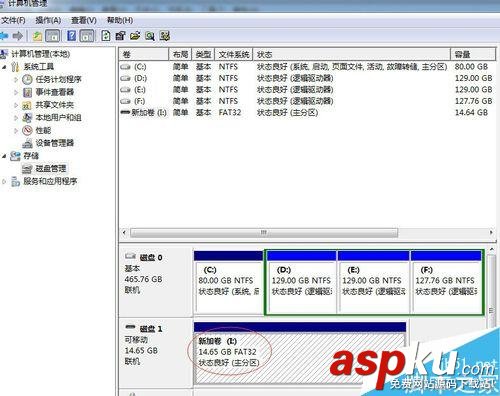Expand the 本地用户和组 node arrow
Viewport: 500px width, 396px height.
[16, 118]
